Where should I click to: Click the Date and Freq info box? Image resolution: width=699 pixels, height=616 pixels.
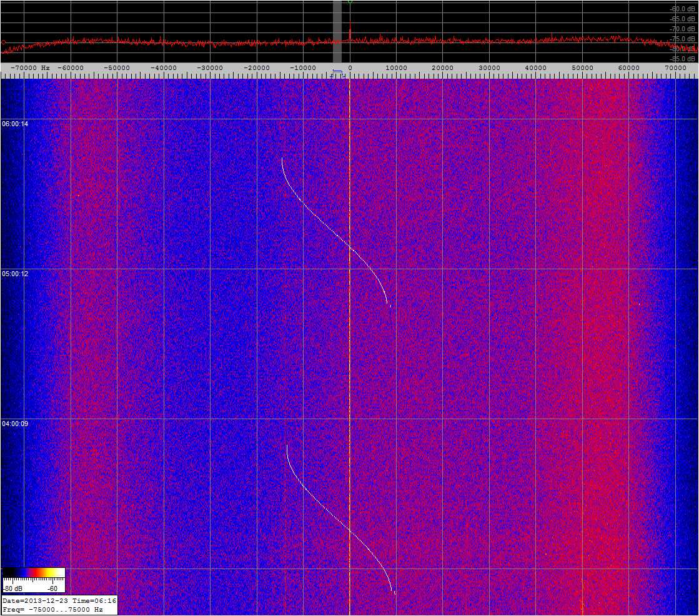coord(59,605)
